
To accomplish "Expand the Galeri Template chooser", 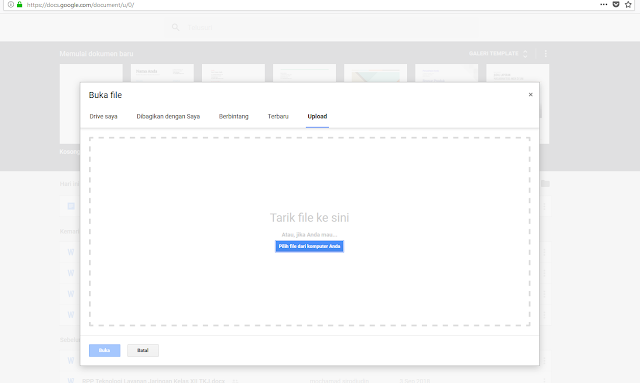I will 498,53.
